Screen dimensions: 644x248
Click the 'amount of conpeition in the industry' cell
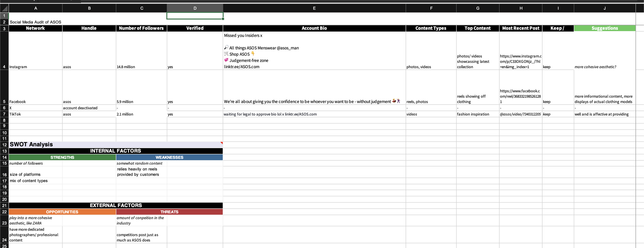[141, 220]
